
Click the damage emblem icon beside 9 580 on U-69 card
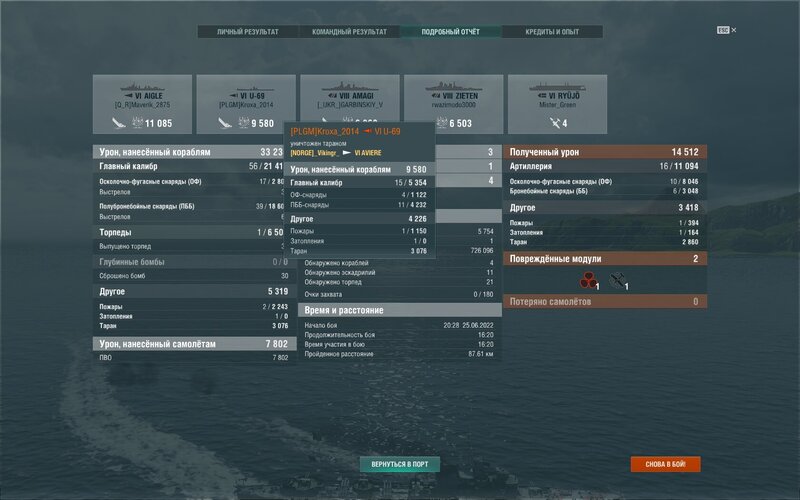[x=244, y=122]
